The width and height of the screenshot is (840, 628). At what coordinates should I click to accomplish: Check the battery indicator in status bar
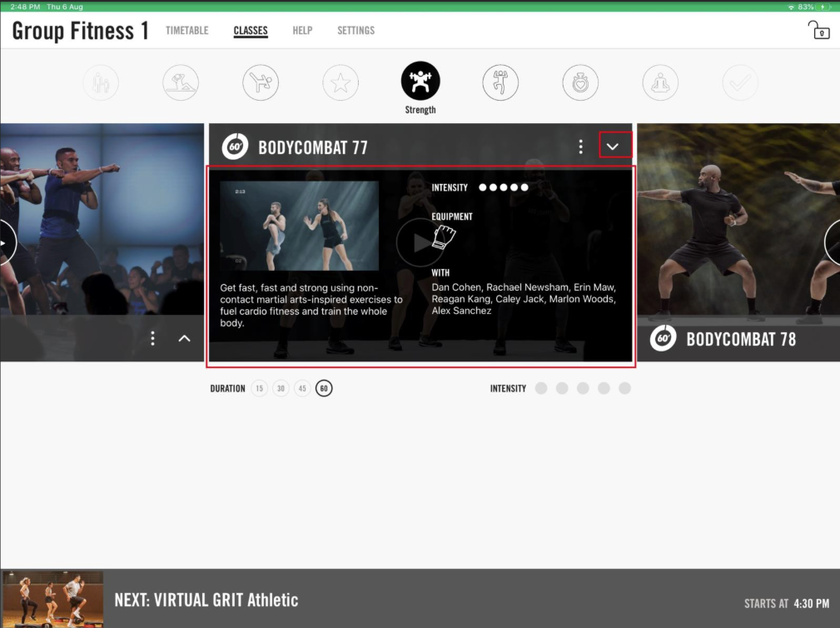tap(823, 7)
